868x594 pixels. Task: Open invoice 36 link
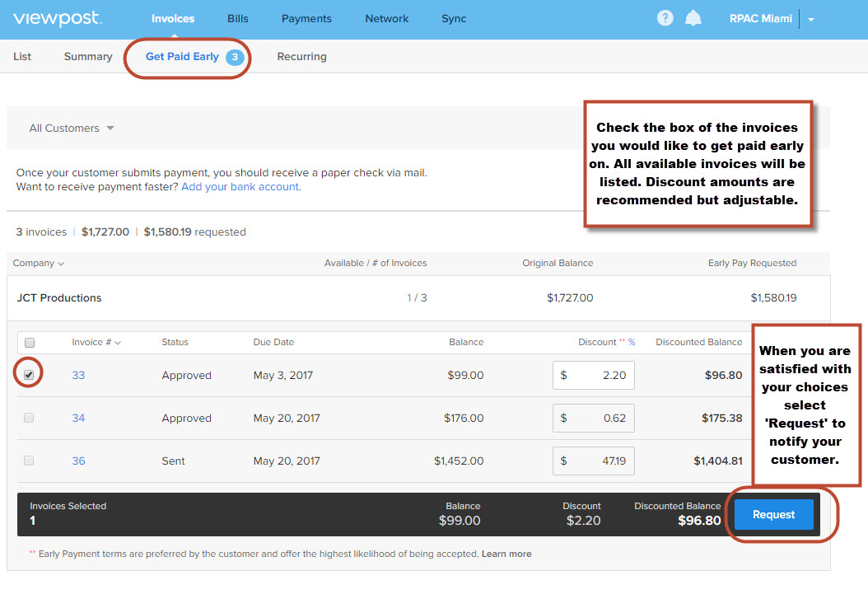click(x=78, y=461)
